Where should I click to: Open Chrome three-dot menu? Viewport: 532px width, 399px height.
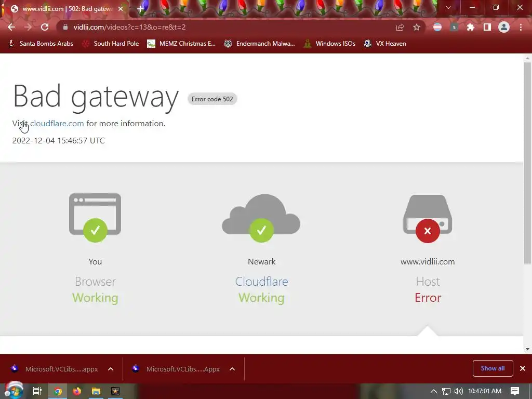[521, 27]
